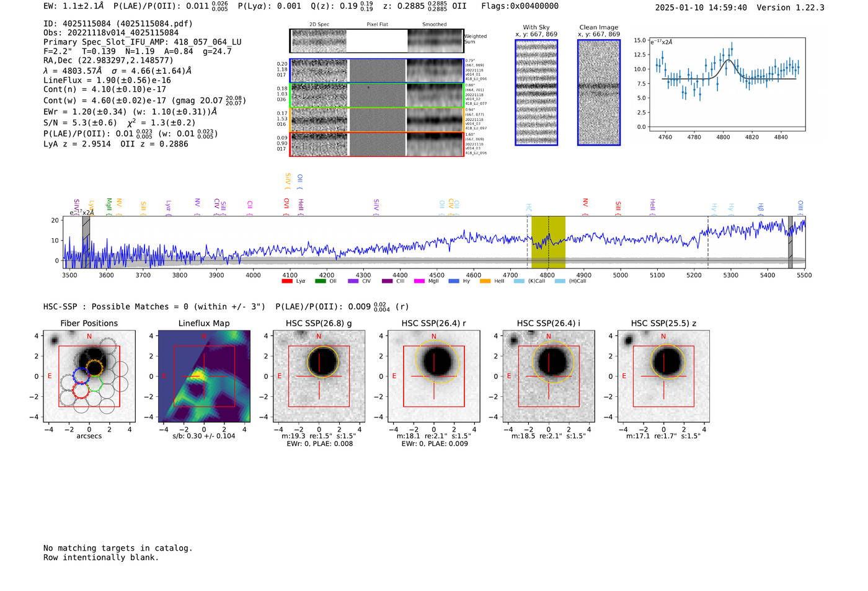Image resolution: width=868 pixels, height=591 pixels.
Task: Click the orange dashed fiber circle in Fiber Positions
Action: coord(94,368)
